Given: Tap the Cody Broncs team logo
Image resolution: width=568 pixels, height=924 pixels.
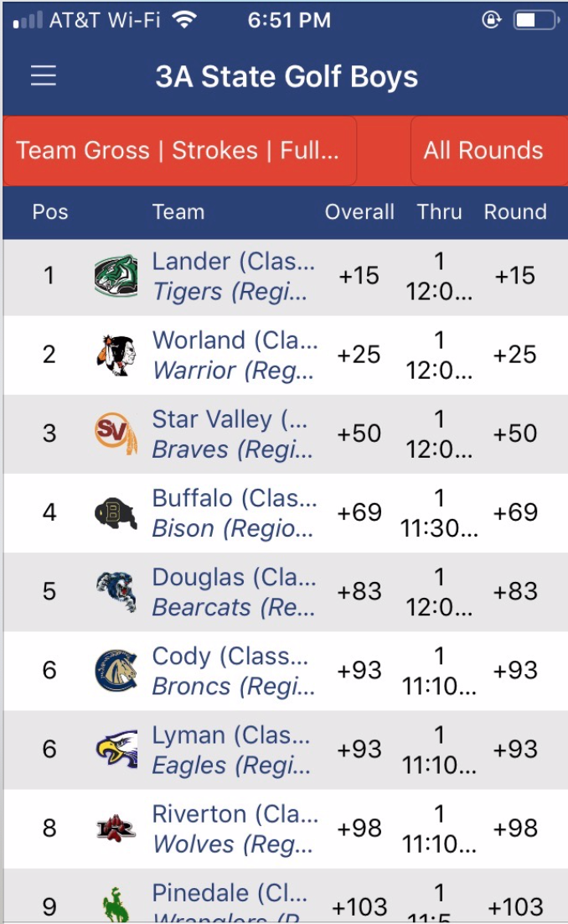Looking at the screenshot, I should click(116, 670).
